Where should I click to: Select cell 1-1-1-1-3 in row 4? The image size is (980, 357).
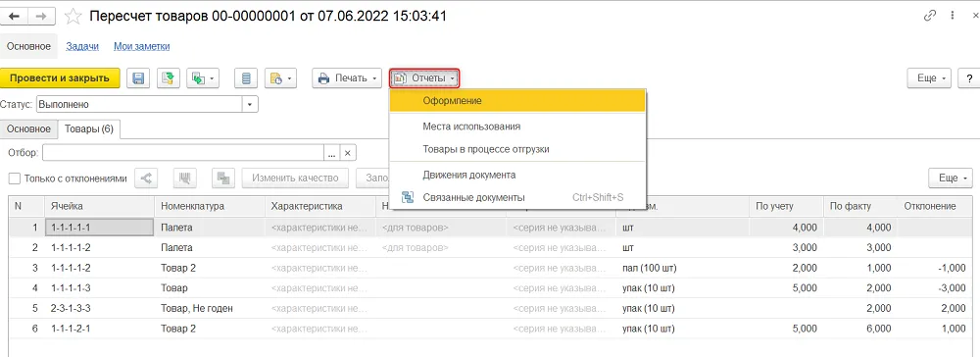pos(99,288)
